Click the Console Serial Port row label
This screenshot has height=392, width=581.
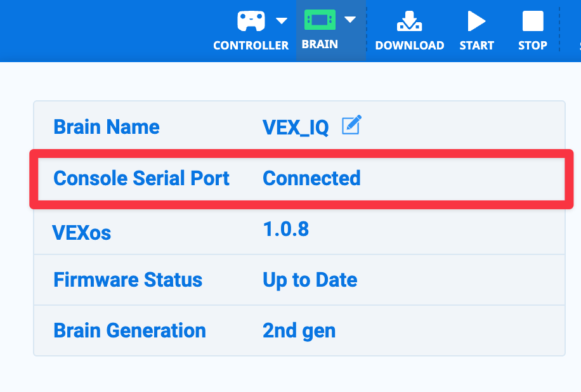tap(141, 178)
